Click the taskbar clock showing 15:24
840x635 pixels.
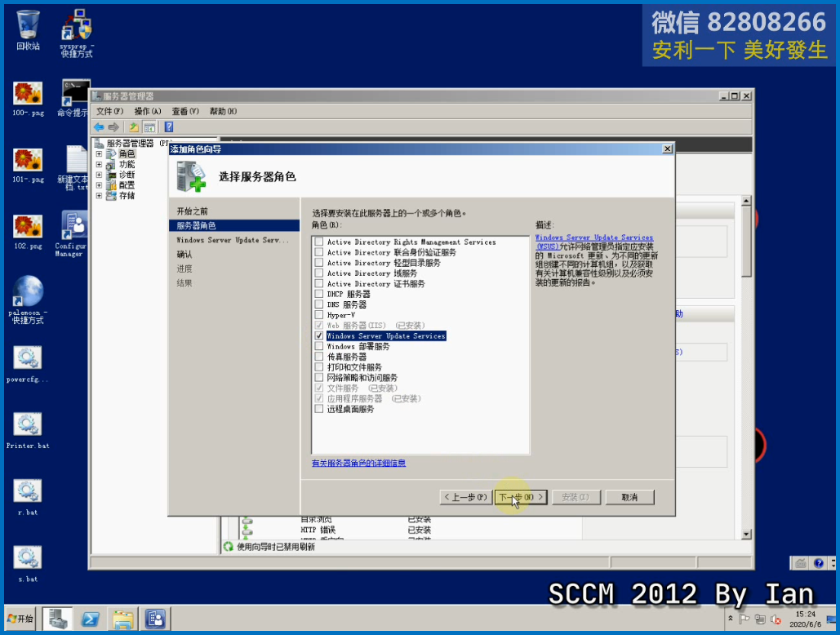coord(805,619)
